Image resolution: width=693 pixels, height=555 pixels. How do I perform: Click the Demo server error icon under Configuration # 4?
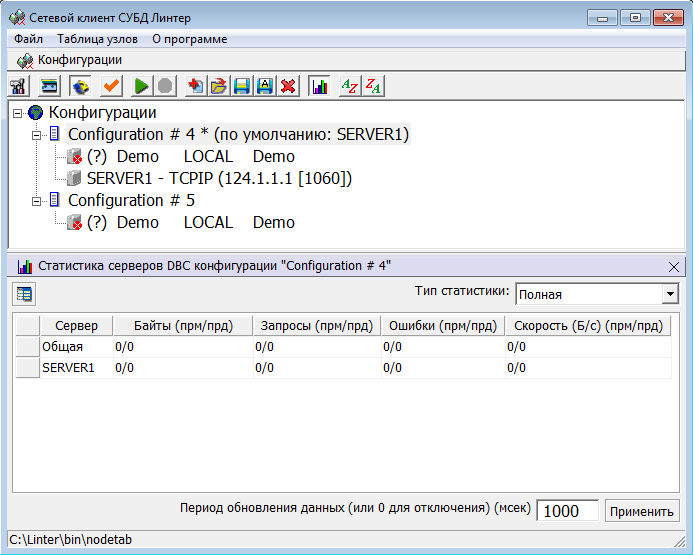click(x=74, y=156)
